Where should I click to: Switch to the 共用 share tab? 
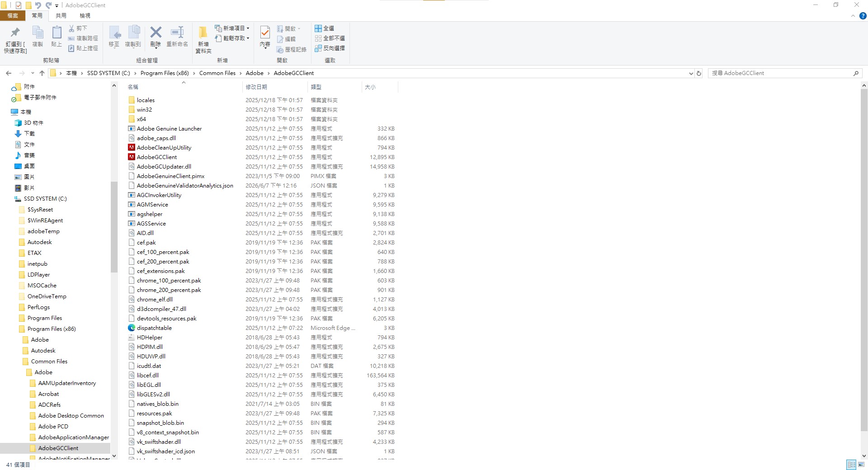(61, 16)
